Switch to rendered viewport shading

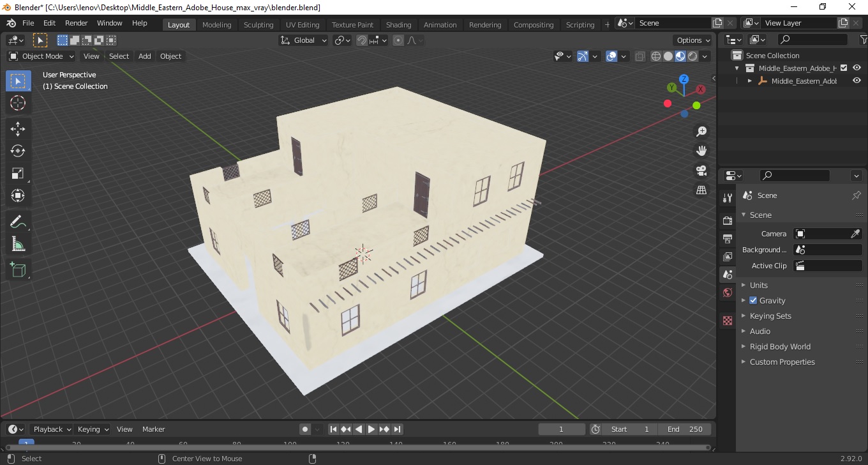tap(692, 56)
